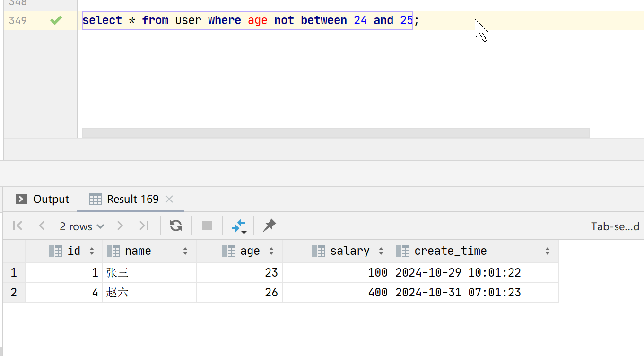The image size is (644, 356).
Task: Switch to the Output tab
Action: [x=43, y=199]
